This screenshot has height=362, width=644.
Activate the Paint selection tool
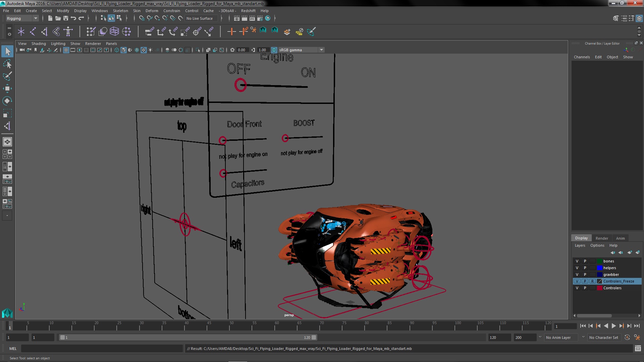(7, 76)
